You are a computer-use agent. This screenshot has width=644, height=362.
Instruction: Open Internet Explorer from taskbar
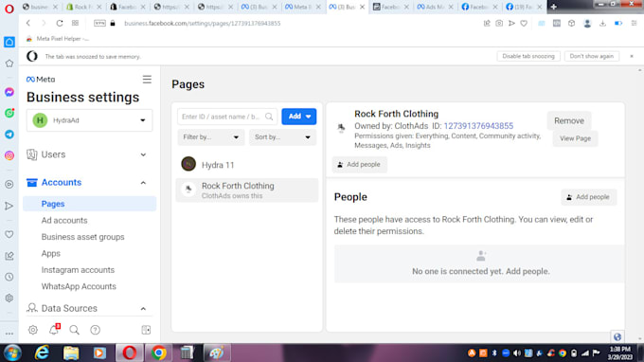tap(42, 353)
